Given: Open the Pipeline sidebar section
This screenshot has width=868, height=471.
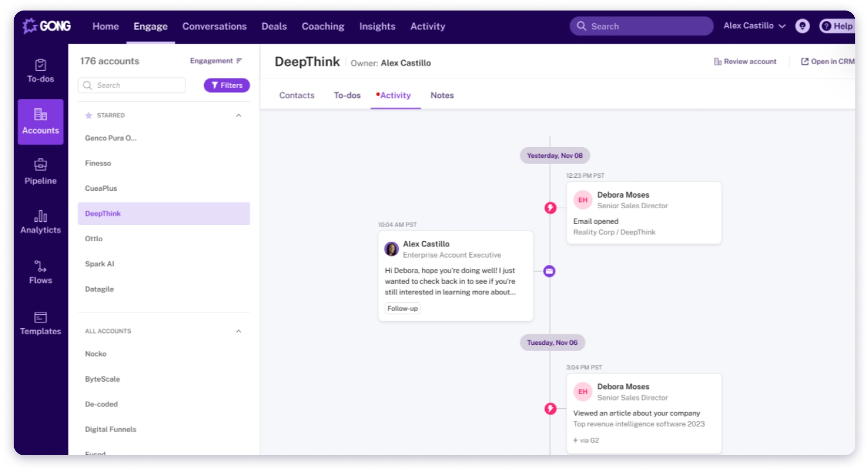Looking at the screenshot, I should pos(41,172).
